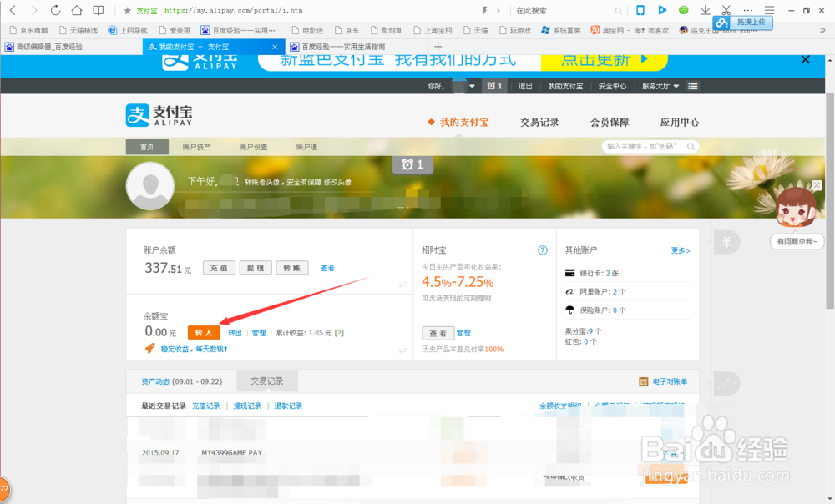Close the 我的支付宝 browser tab
The image size is (835, 504).
pyautogui.click(x=275, y=47)
